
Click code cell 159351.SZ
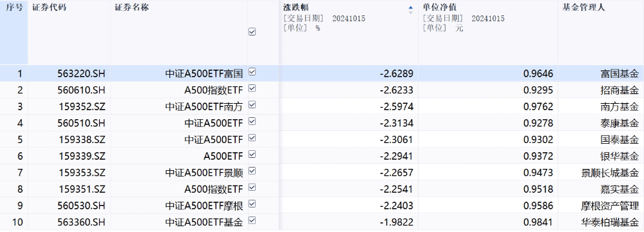point(82,189)
